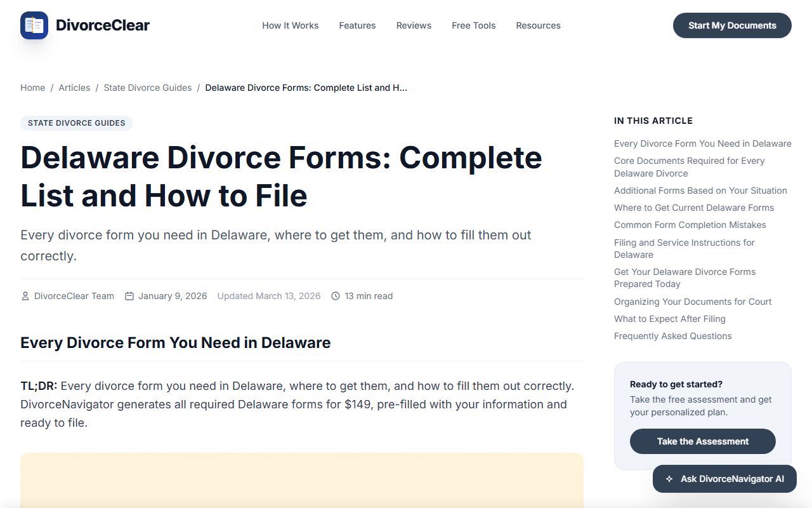Click the author person icon
812x508 pixels.
25,296
